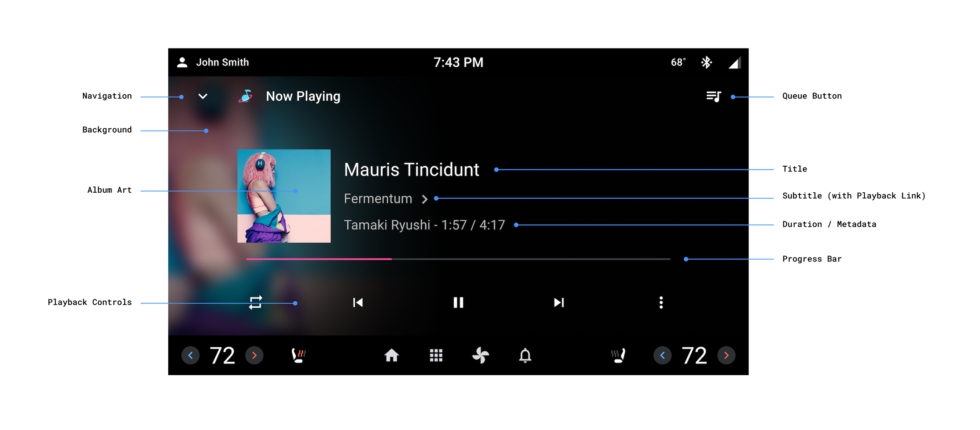Toggle repeat mode on

click(x=257, y=303)
